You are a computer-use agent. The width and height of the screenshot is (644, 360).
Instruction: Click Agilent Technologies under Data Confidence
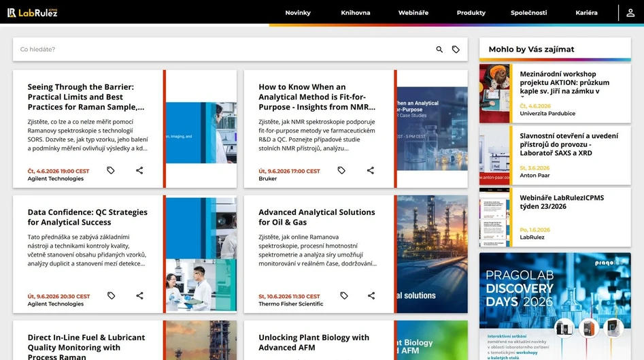point(56,304)
